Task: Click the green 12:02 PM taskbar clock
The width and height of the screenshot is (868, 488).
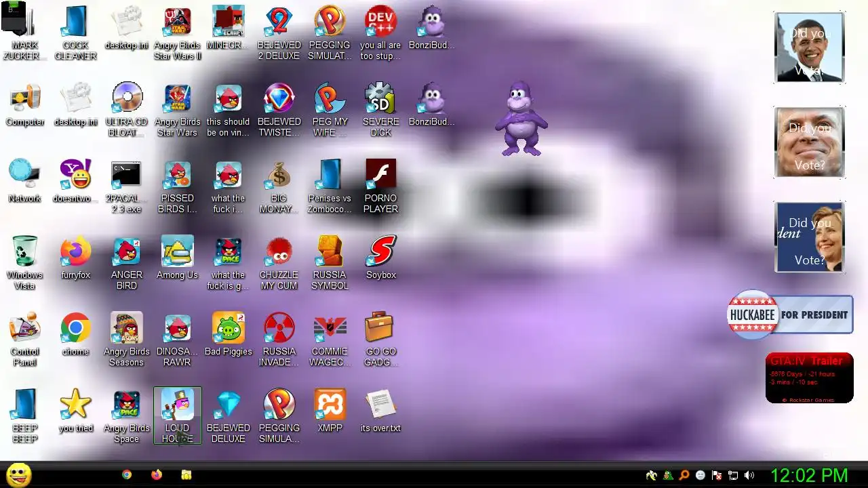Action: coord(809,475)
